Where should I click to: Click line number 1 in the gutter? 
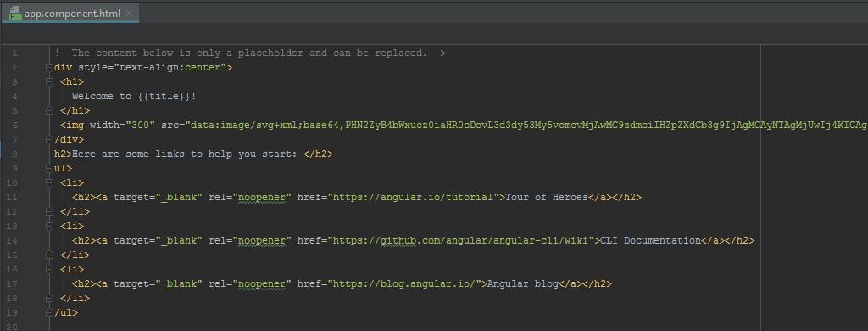pyautogui.click(x=15, y=53)
